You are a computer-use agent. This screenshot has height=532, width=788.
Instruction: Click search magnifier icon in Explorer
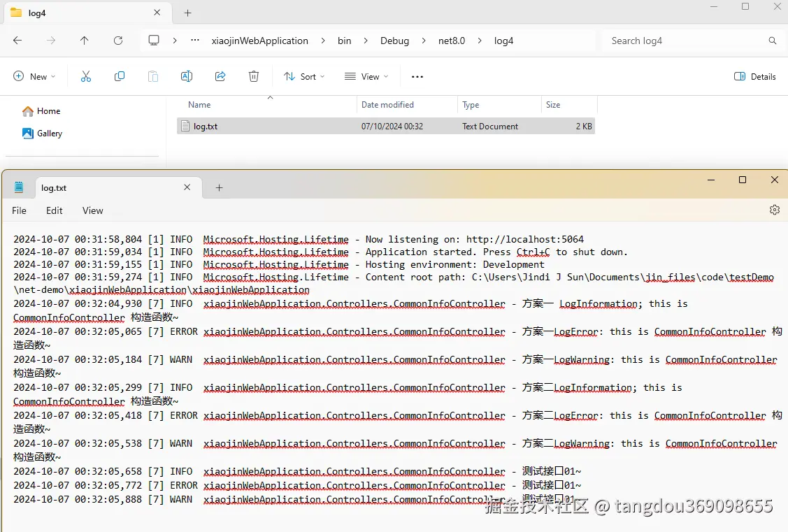(773, 41)
